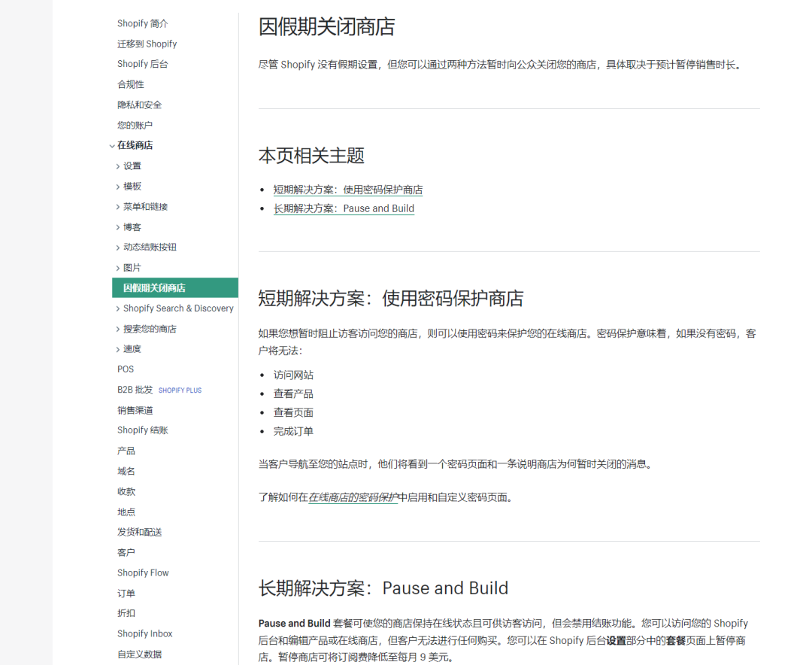
Task: Open 发货和配送 sidebar item
Action: point(139,532)
